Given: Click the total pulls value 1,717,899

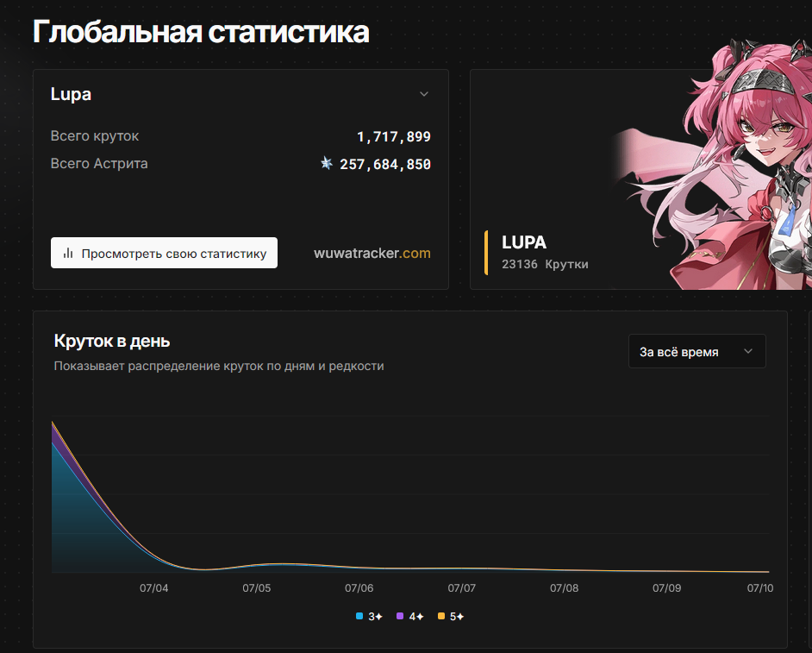Looking at the screenshot, I should click(x=394, y=137).
